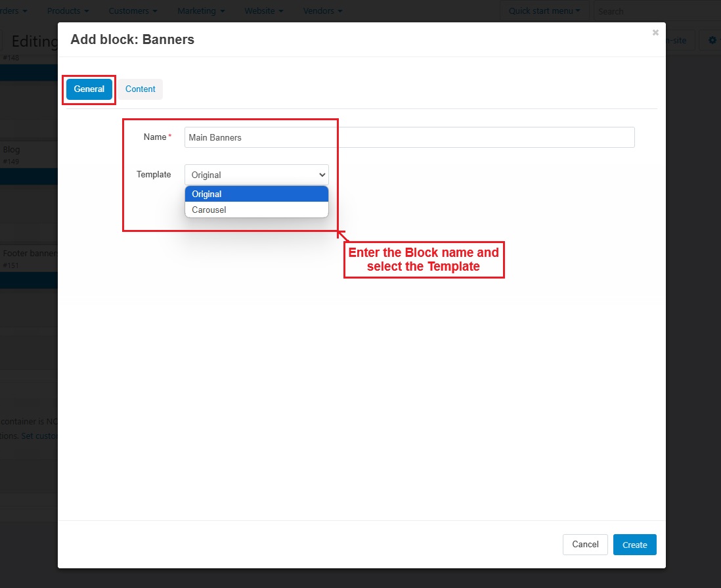721x588 pixels.
Task: Open the Template dropdown
Action: click(257, 175)
